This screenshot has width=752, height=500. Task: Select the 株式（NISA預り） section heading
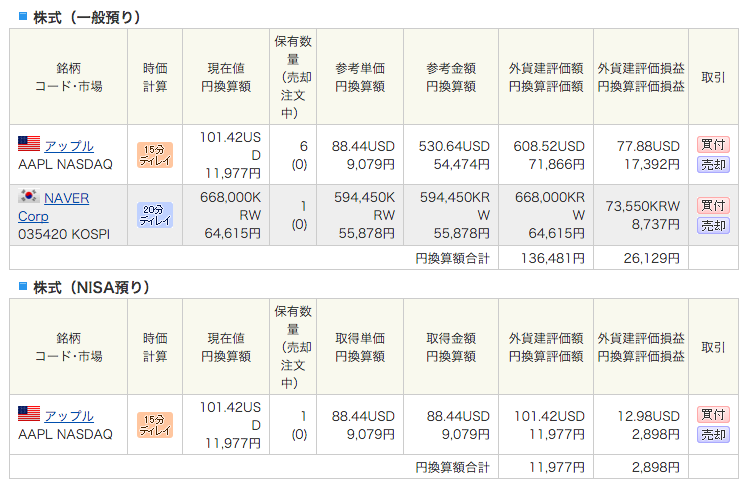click(x=92, y=288)
